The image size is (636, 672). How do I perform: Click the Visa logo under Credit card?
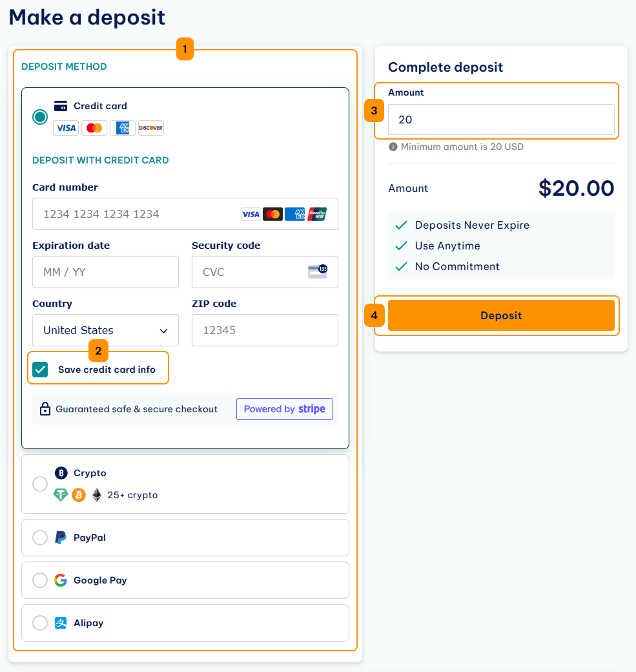pyautogui.click(x=66, y=128)
